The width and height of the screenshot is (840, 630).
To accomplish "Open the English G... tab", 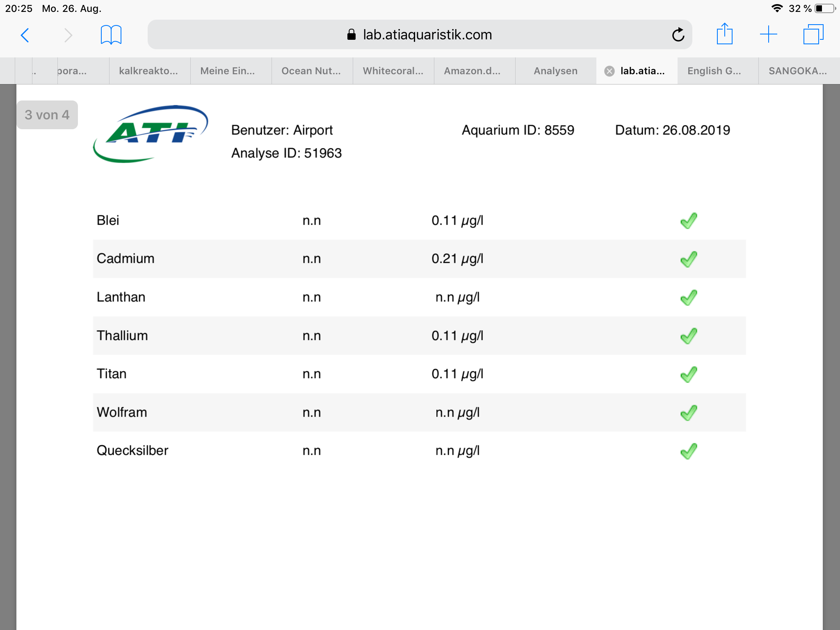I will click(714, 71).
